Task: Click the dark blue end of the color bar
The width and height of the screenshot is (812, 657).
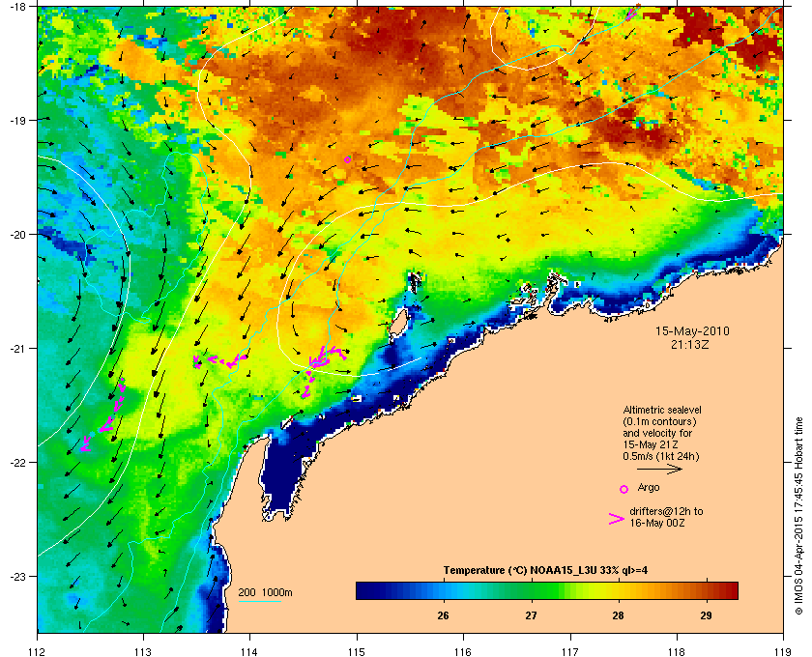Action: point(362,590)
